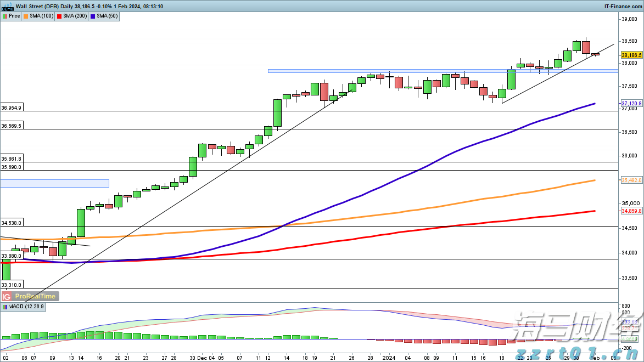
Task: Click the Price legend color icon
Action: [x=5, y=16]
